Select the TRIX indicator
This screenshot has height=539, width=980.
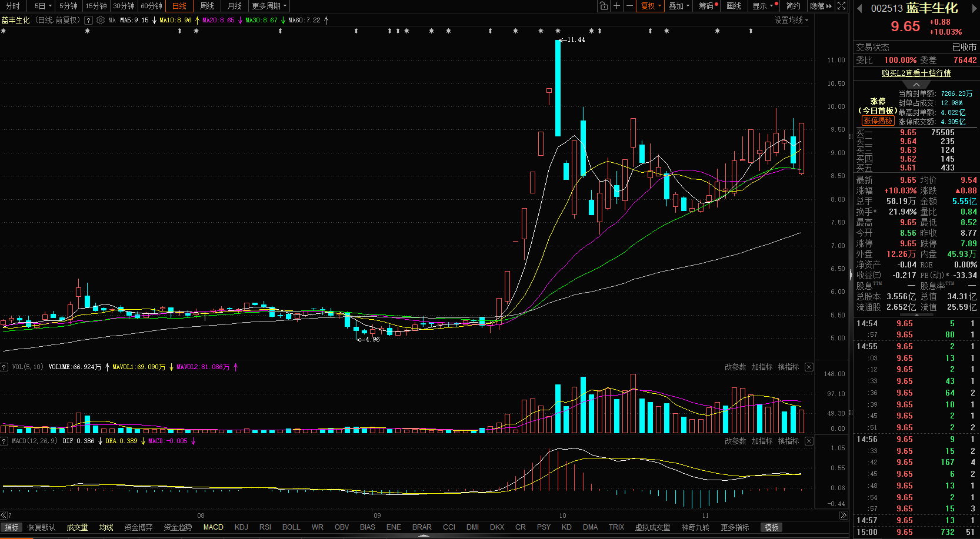pos(616,527)
